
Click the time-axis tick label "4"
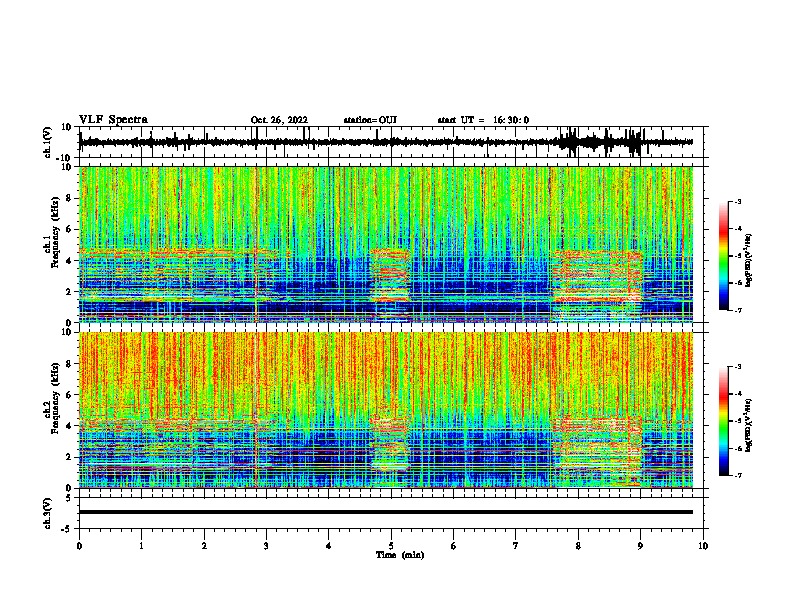329,546
